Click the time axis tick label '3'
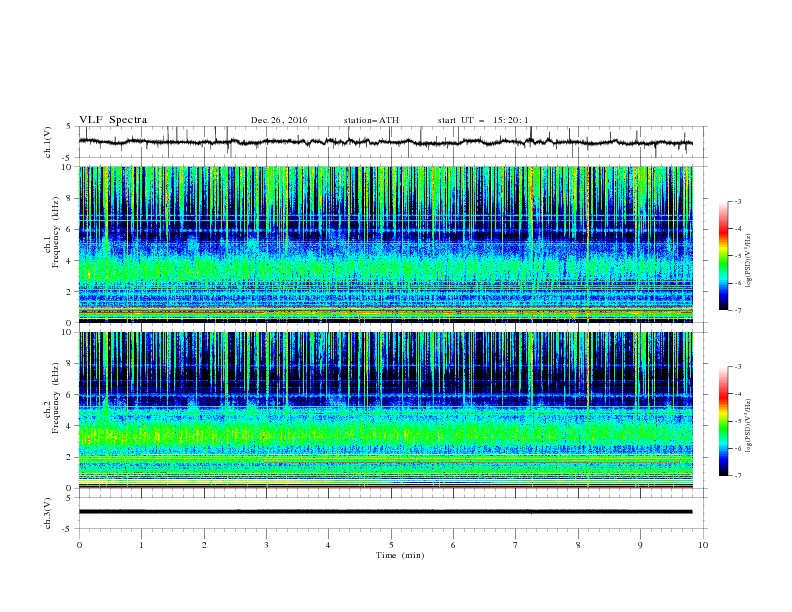 [x=266, y=545]
